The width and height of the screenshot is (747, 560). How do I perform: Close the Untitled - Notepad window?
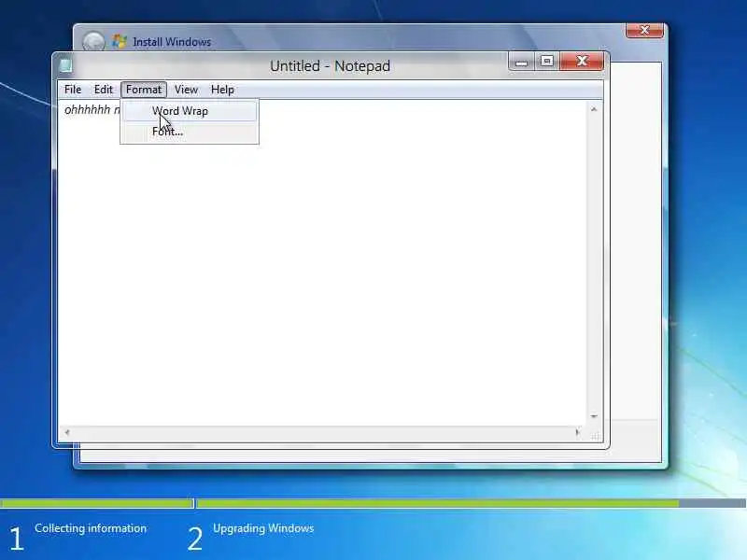pyautogui.click(x=582, y=62)
